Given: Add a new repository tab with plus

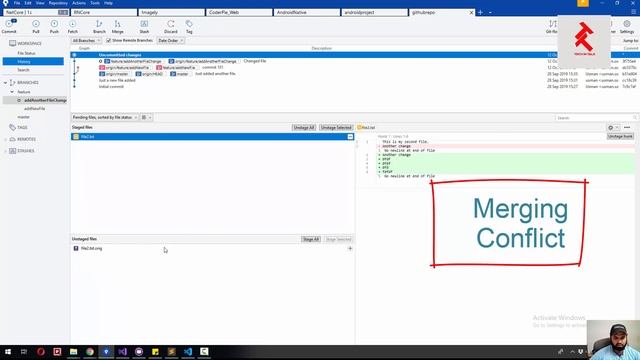Looking at the screenshot, I should (x=480, y=13).
